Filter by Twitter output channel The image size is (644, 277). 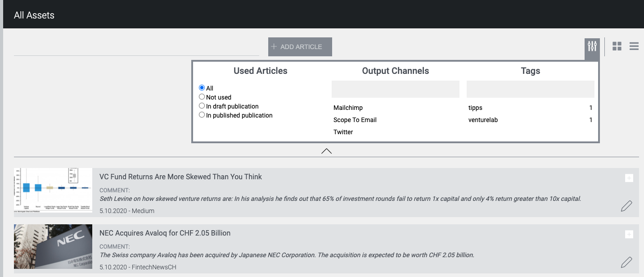point(343,132)
